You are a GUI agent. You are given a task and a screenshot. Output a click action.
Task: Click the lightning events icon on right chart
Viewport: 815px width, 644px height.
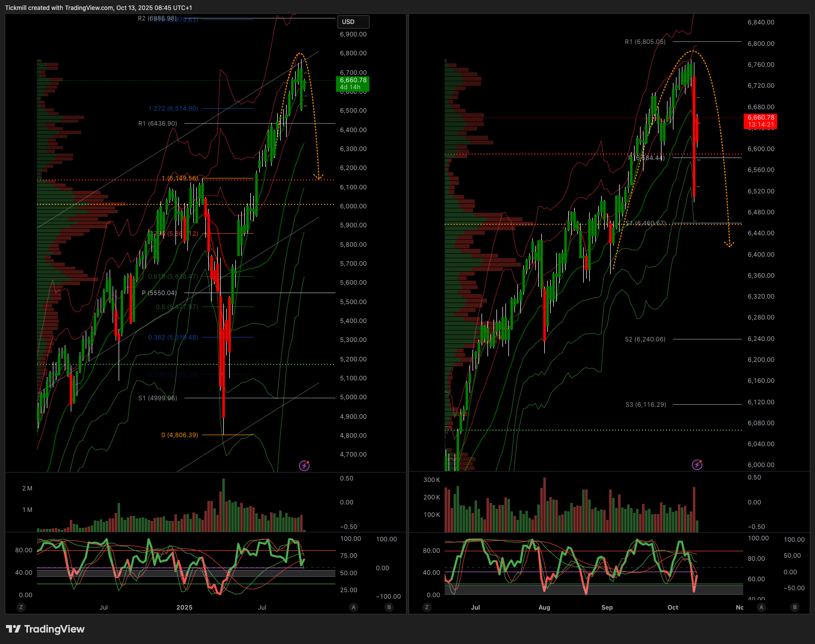pos(697,465)
